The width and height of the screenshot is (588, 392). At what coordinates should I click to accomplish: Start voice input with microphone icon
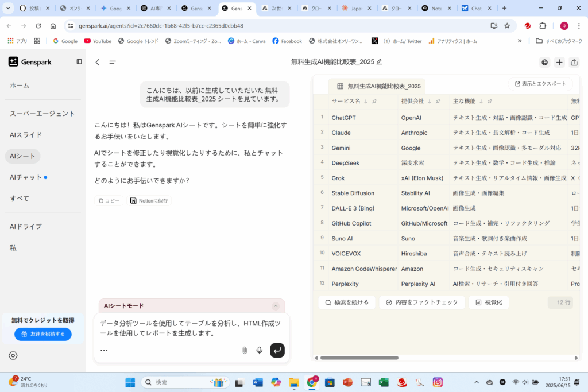pos(259,351)
